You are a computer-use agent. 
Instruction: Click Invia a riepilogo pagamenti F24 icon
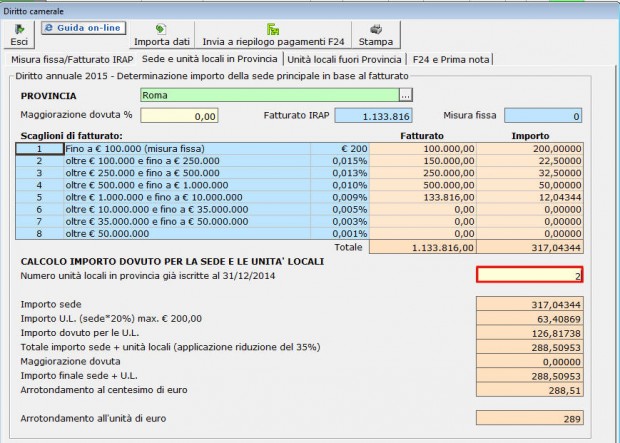[x=273, y=29]
